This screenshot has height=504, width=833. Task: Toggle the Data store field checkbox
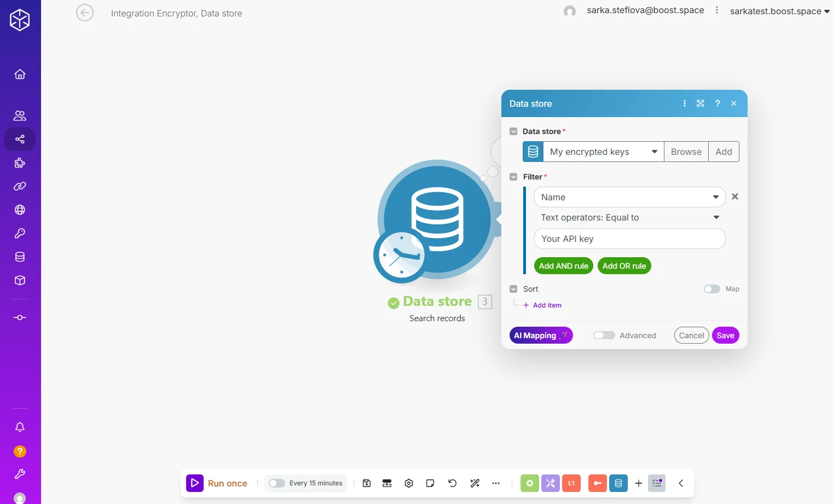[513, 131]
